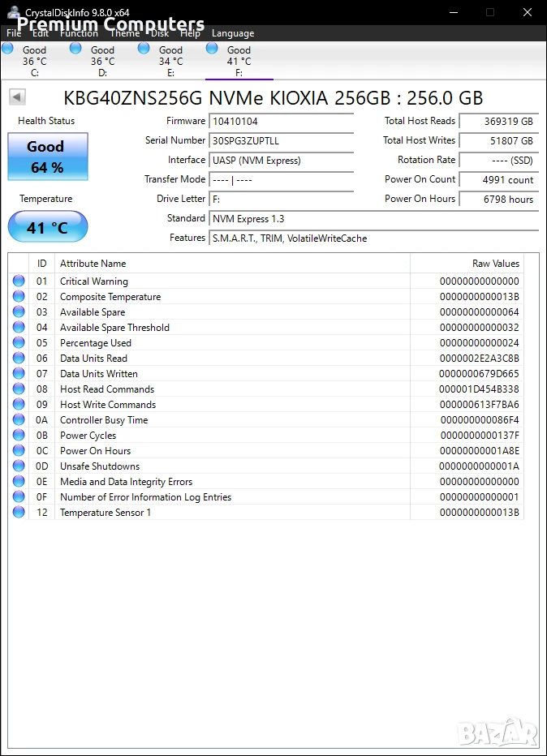Click Power On Count value 4991 count
This screenshot has height=756, width=547.
click(x=499, y=180)
